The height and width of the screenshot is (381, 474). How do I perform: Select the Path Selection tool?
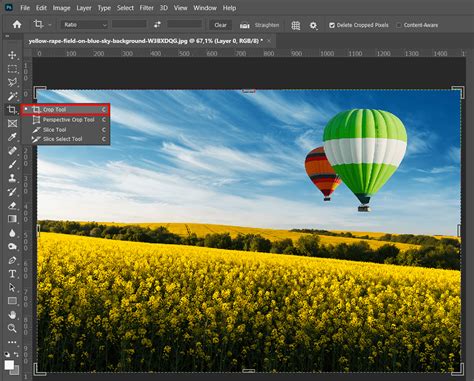[x=12, y=287]
